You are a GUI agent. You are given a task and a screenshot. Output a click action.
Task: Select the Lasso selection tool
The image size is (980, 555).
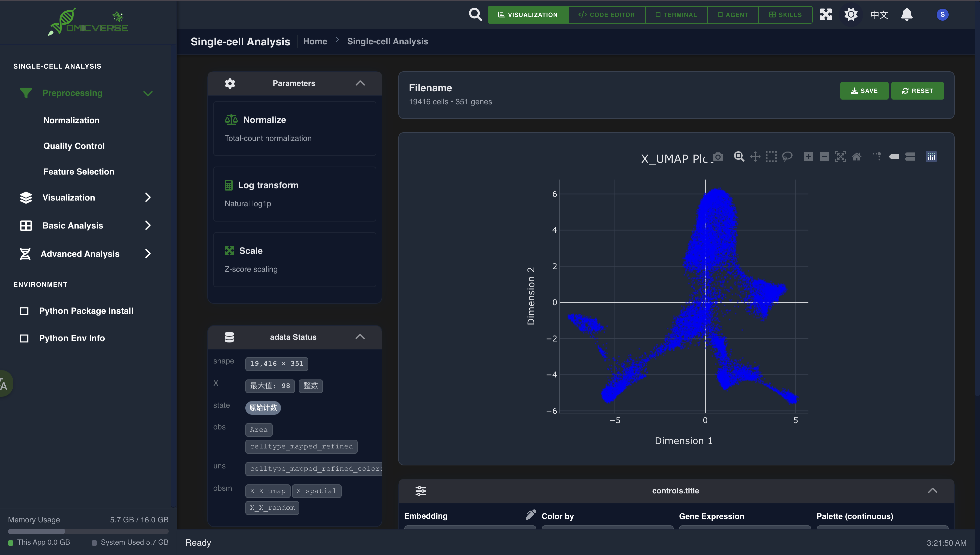[787, 157]
